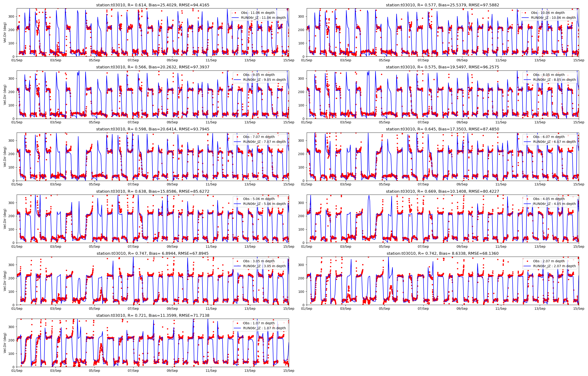Select 'RUN06r_JZ : 3.05 m depth' legend text
The image size is (588, 376).
click(x=264, y=266)
